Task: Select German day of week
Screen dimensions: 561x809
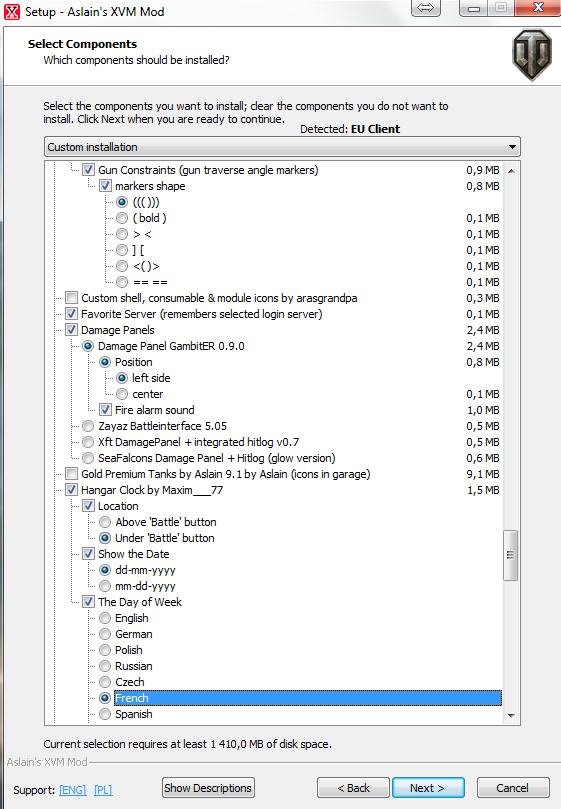Action: click(x=105, y=634)
